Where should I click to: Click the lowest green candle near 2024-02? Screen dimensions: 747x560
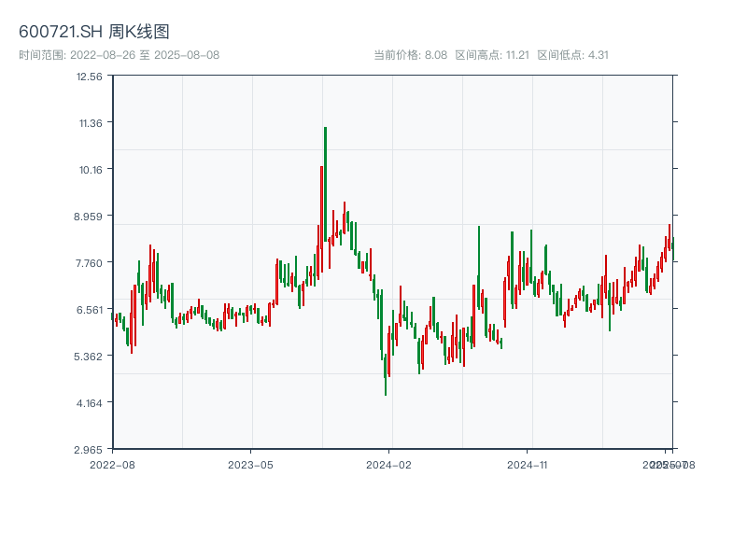click(x=386, y=373)
